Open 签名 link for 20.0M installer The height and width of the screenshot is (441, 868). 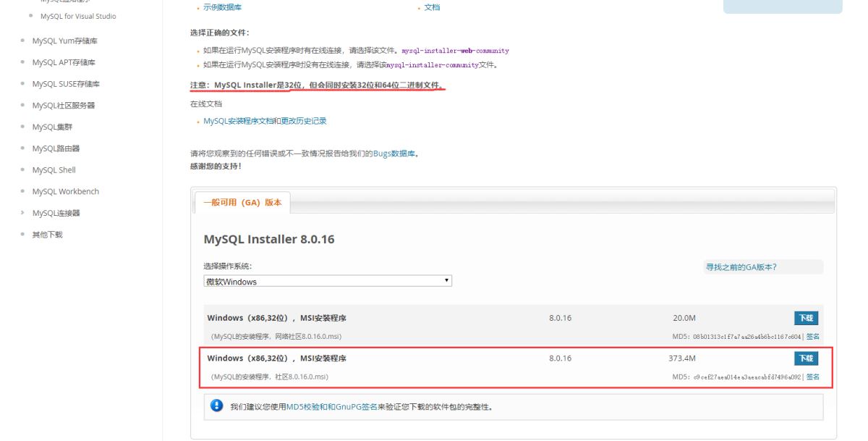pyautogui.click(x=813, y=337)
